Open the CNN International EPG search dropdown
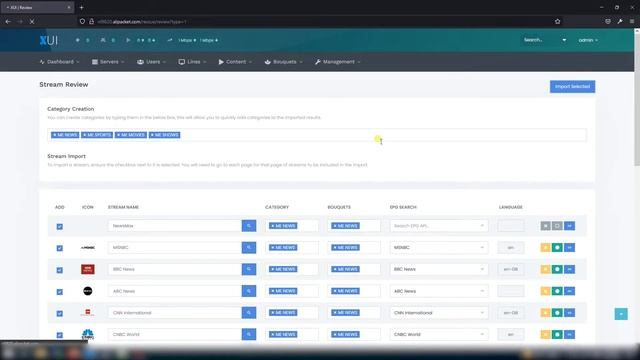 (x=439, y=313)
